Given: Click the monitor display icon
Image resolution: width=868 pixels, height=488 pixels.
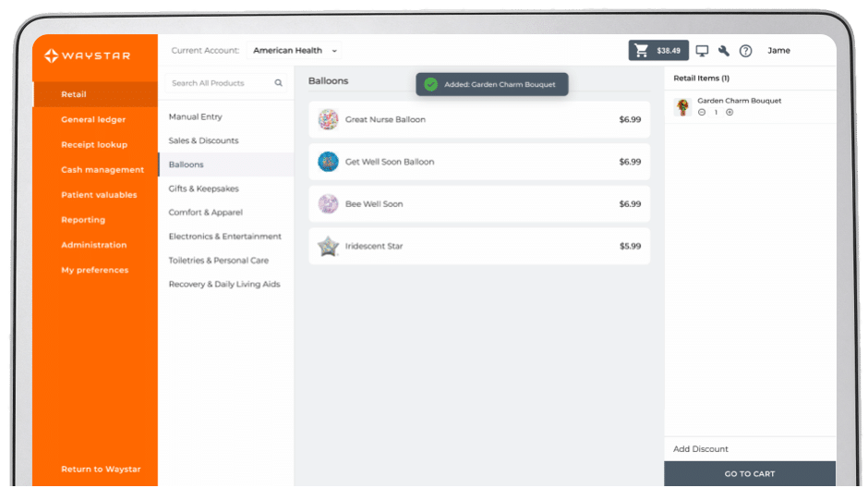Looking at the screenshot, I should click(x=702, y=51).
